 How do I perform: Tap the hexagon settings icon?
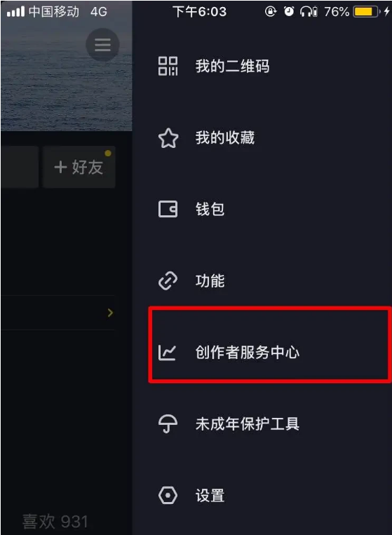[x=168, y=496]
